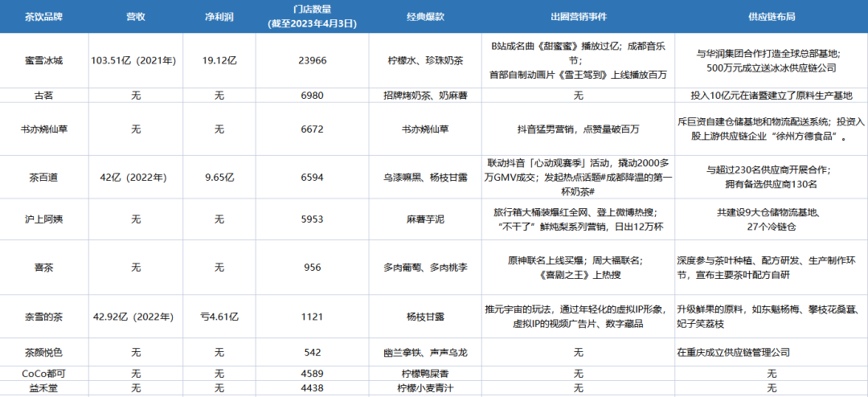Click the 升级鲜果的原料 supply chain cell

click(x=772, y=317)
